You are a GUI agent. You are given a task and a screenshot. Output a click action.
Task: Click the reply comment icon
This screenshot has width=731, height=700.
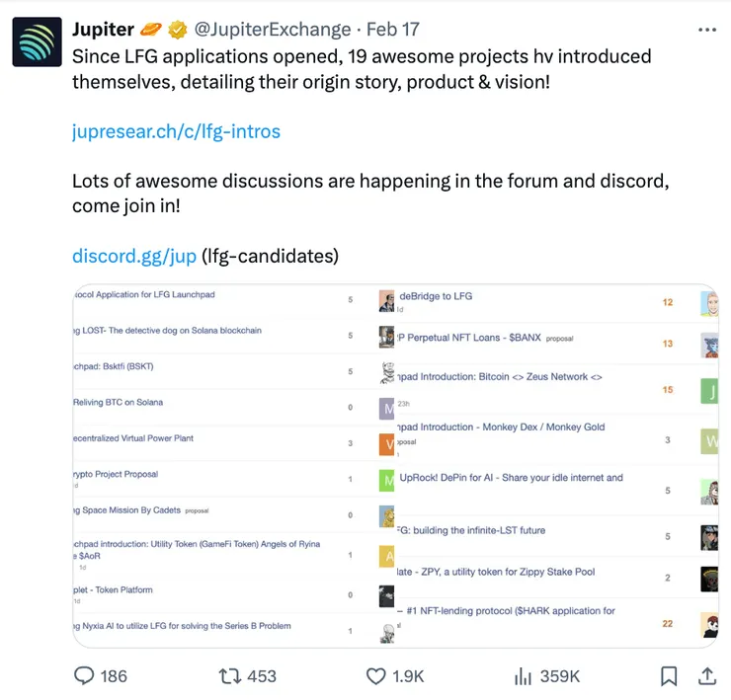coord(86,675)
